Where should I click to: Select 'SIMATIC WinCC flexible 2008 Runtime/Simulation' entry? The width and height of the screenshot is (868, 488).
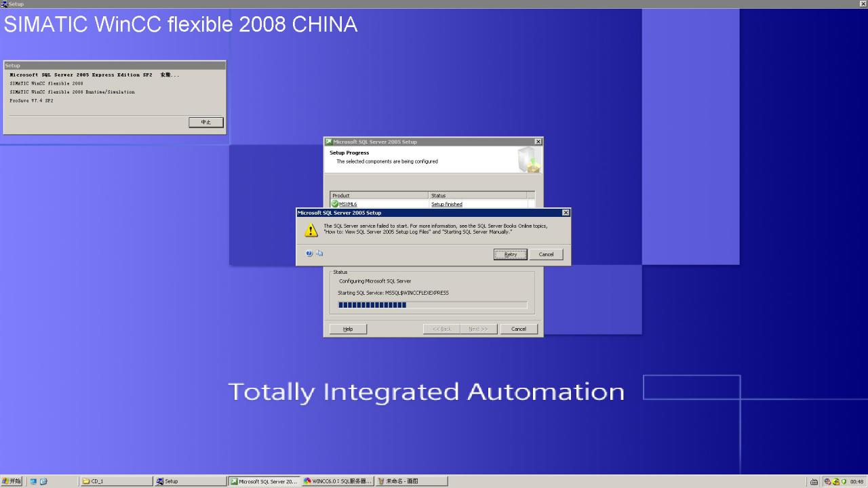[73, 91]
